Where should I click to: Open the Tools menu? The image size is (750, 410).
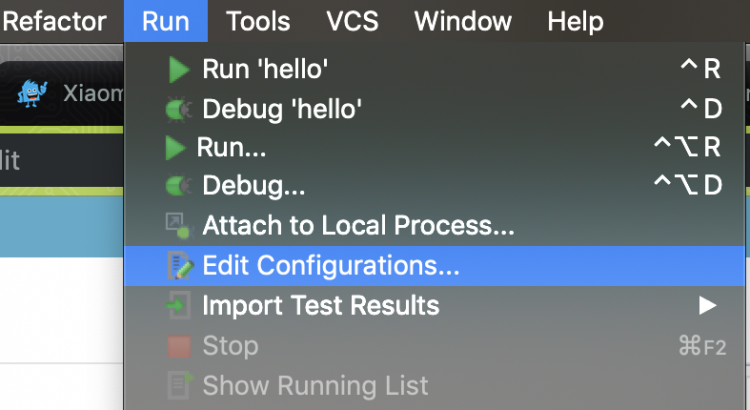(258, 20)
